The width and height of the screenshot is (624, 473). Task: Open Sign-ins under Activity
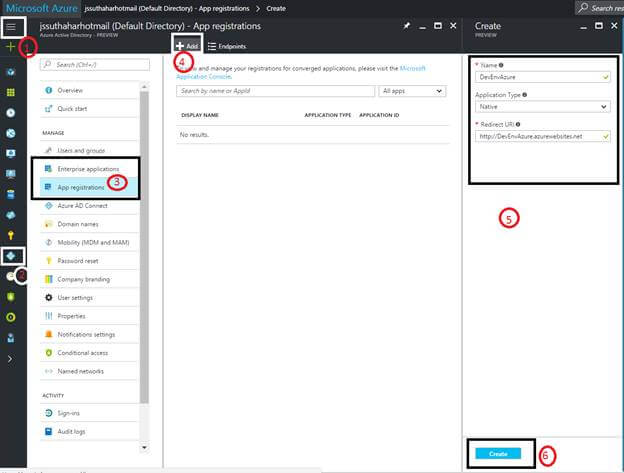[x=89, y=413]
